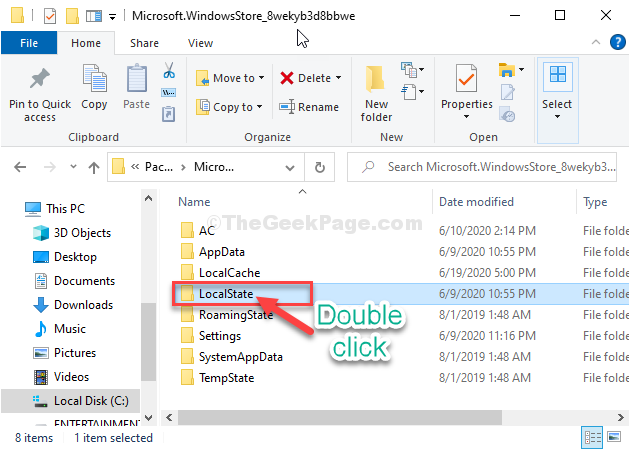Open the address bar history dropdown

pos(290,168)
